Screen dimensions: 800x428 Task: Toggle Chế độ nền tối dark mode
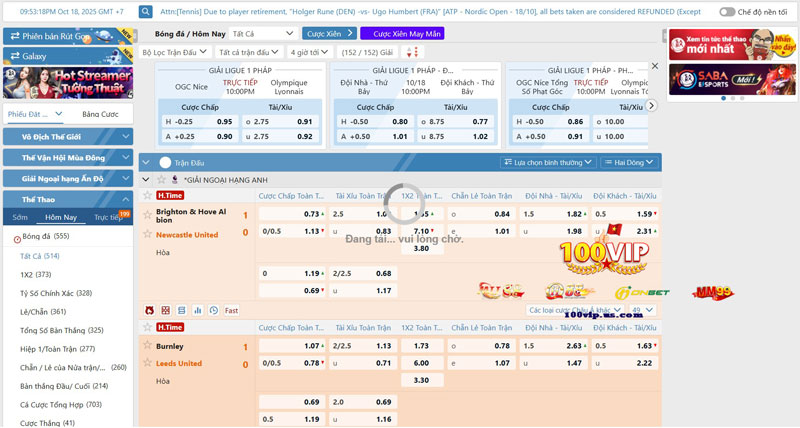pyautogui.click(x=727, y=12)
